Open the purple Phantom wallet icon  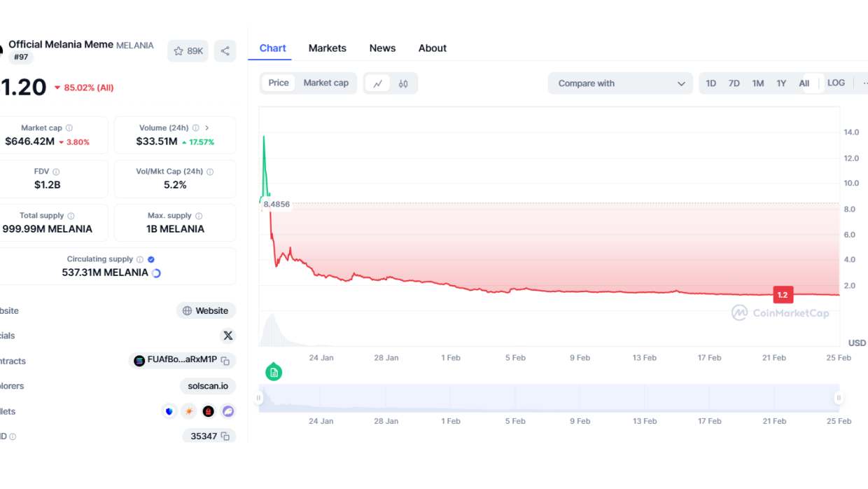pyautogui.click(x=228, y=411)
